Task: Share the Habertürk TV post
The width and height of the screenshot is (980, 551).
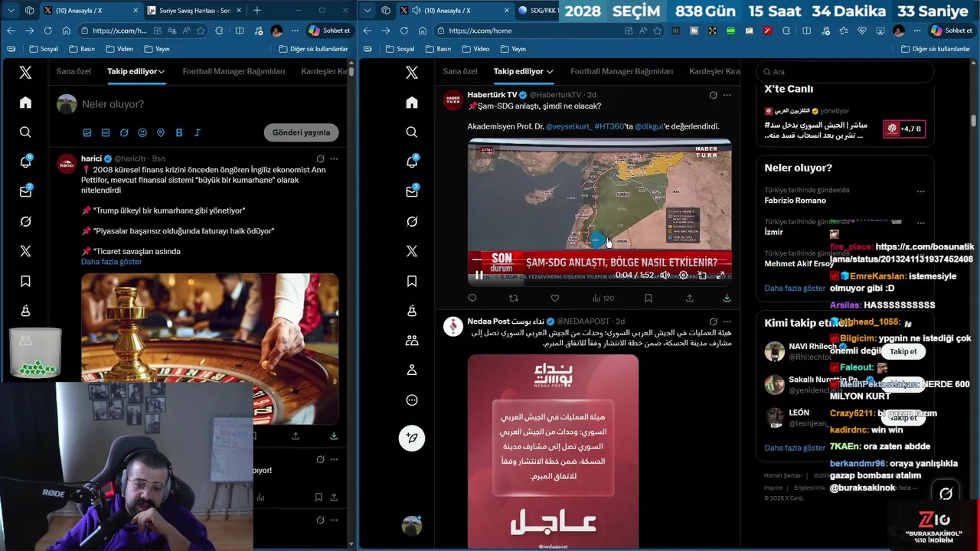Action: pyautogui.click(x=690, y=298)
